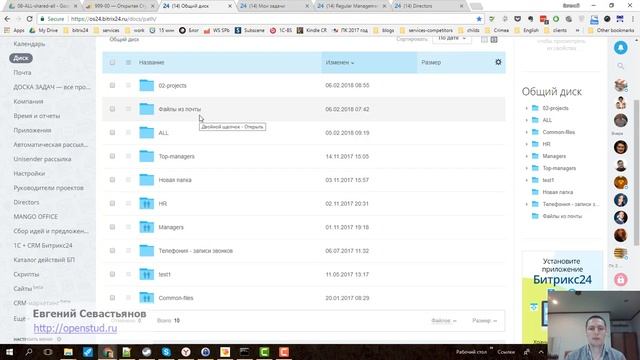Click the Файлы из почты folder icon
The width and height of the screenshot is (640, 360).
coord(147,109)
